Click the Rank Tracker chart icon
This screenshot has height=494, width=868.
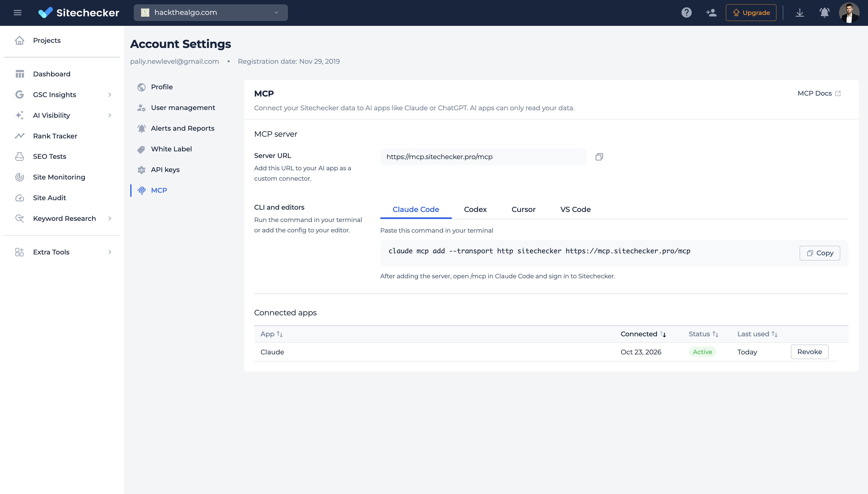[x=20, y=136]
